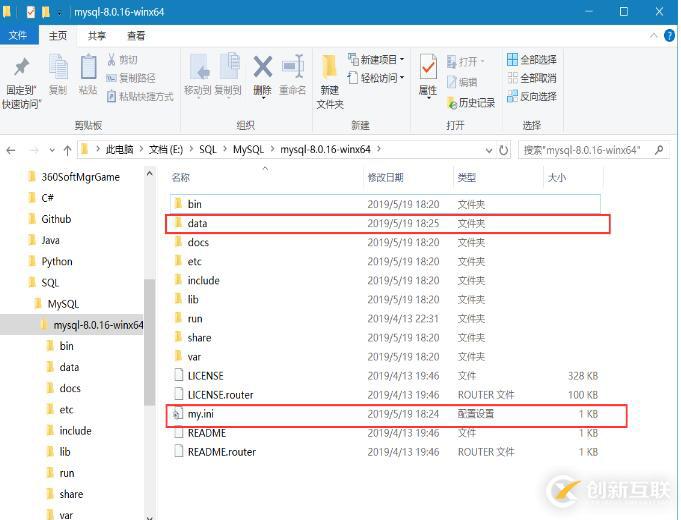Expand chevron after mysql-8.0.16-winx64 breadcrumb
Image resolution: width=681 pixels, height=520 pixels.
click(x=379, y=149)
